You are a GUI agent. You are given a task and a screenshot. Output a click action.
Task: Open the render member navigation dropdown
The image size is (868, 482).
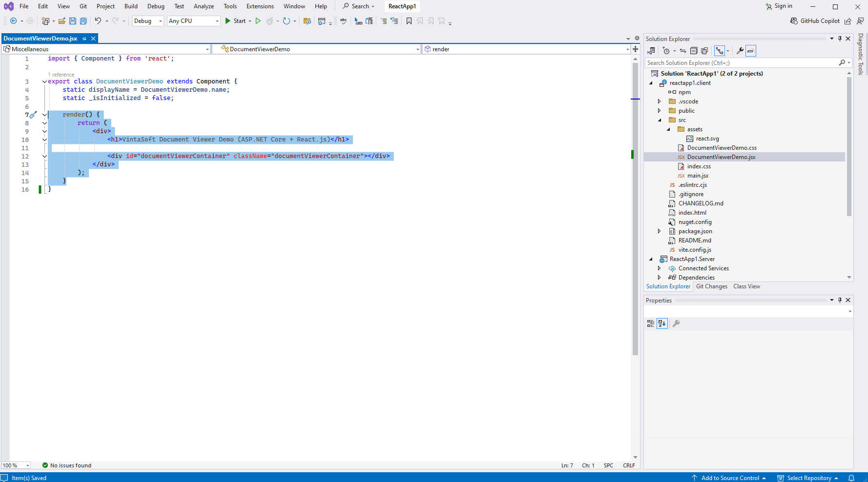point(527,49)
